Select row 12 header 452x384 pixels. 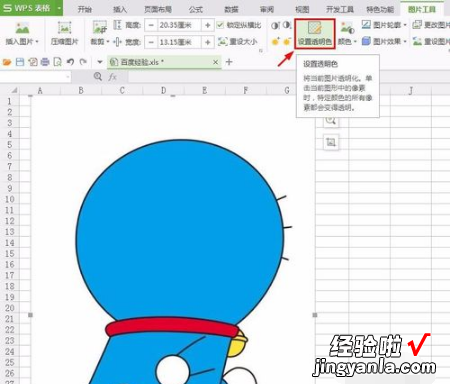(10, 221)
